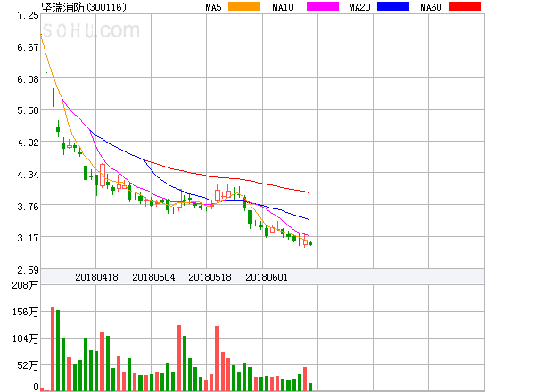Click the stock title 坚瑞消防(300116)

tap(84, 7)
